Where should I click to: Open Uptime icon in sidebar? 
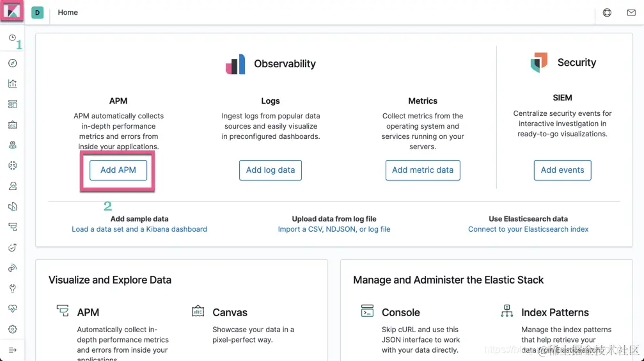(x=12, y=248)
